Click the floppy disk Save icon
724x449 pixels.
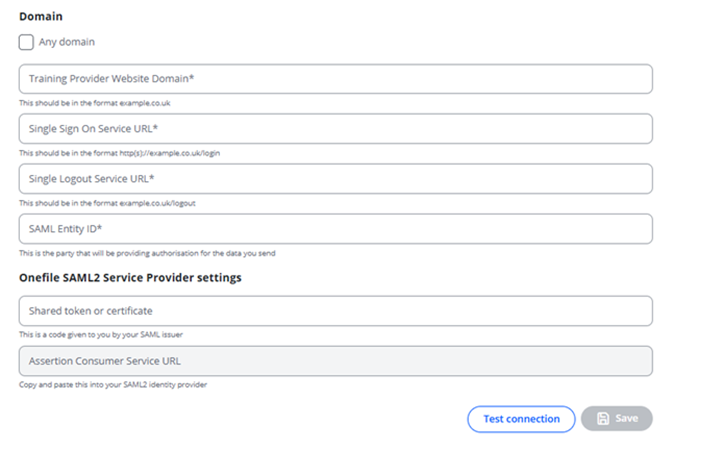point(602,418)
